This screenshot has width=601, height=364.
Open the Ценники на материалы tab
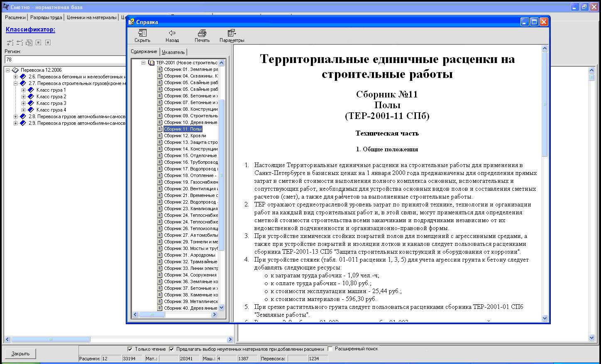click(x=91, y=17)
